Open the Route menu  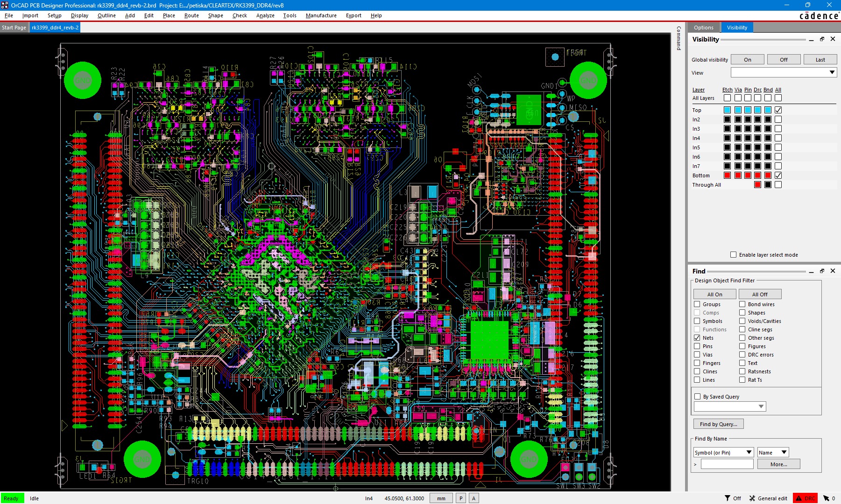tap(191, 15)
